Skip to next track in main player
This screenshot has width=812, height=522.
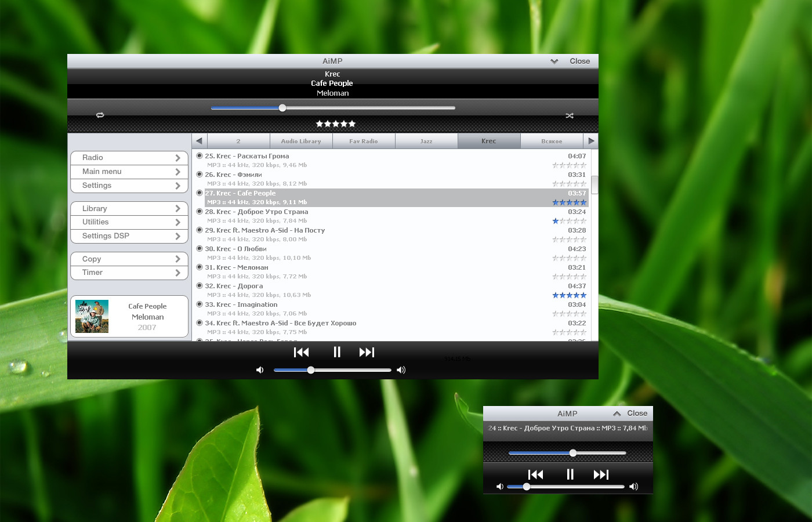[x=367, y=352]
